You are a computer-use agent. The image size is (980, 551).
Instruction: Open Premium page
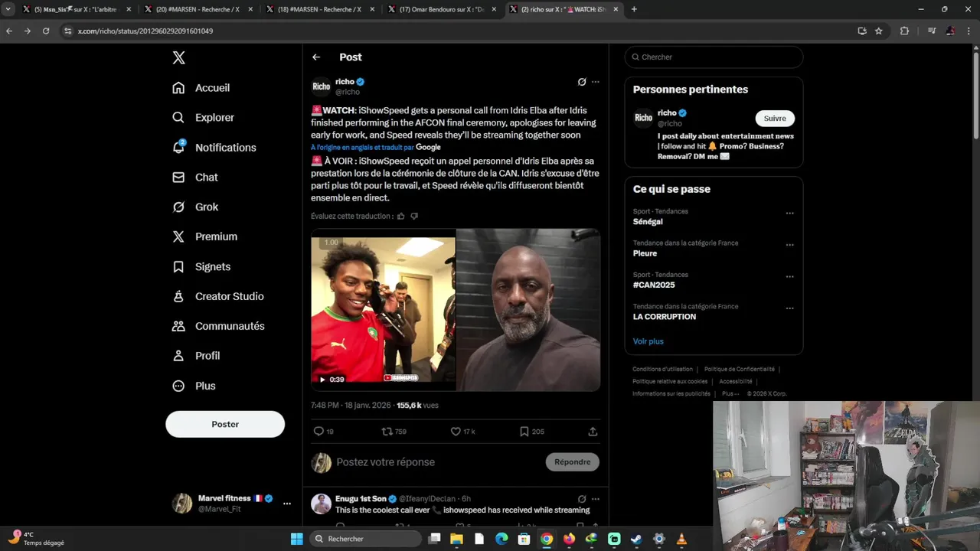point(205,237)
